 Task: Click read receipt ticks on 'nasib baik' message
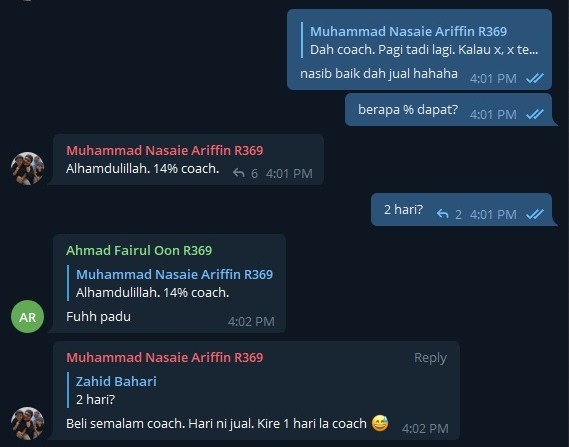(535, 78)
